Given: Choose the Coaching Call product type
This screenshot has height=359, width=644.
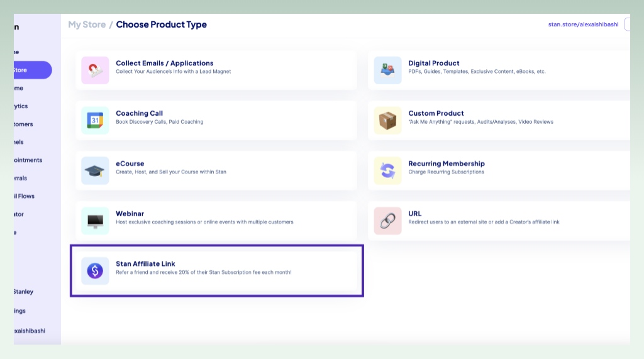Looking at the screenshot, I should tap(216, 120).
